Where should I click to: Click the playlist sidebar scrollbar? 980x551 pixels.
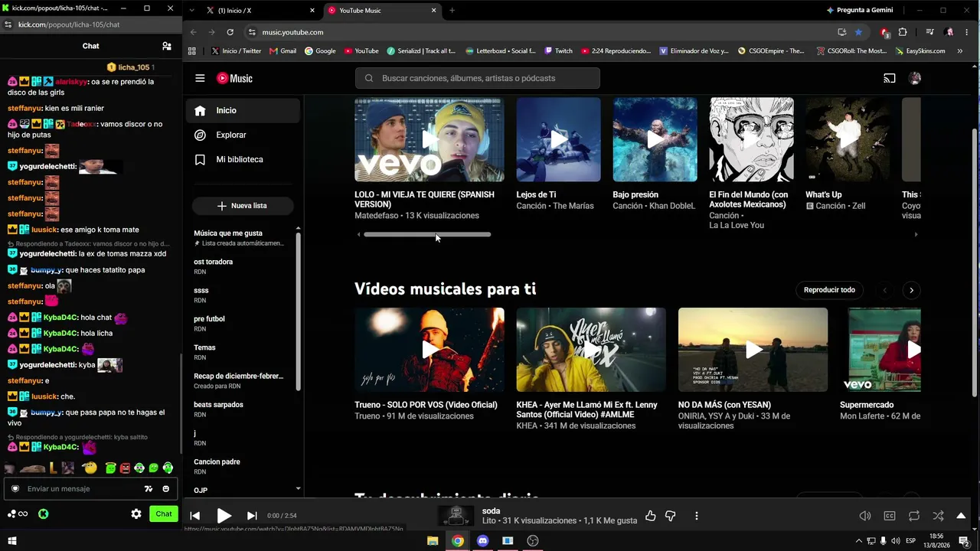(x=299, y=311)
